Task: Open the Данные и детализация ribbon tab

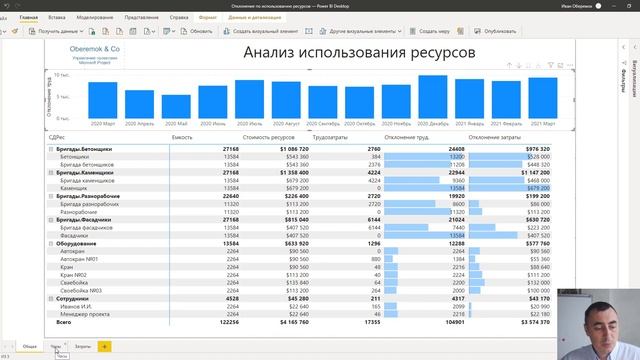Action: [255, 18]
